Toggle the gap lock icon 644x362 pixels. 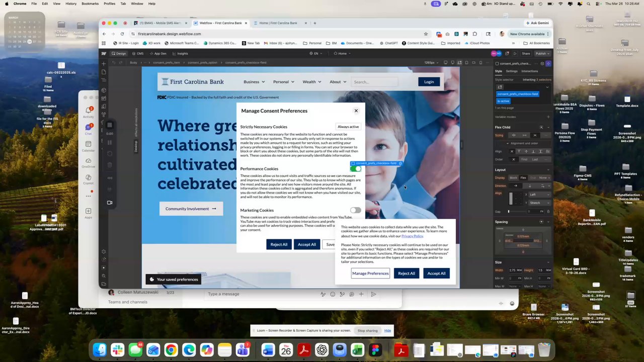coord(548,212)
